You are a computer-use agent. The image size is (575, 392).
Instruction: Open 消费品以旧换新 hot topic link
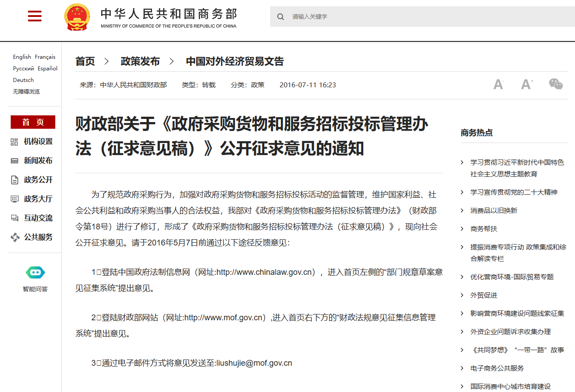click(494, 211)
